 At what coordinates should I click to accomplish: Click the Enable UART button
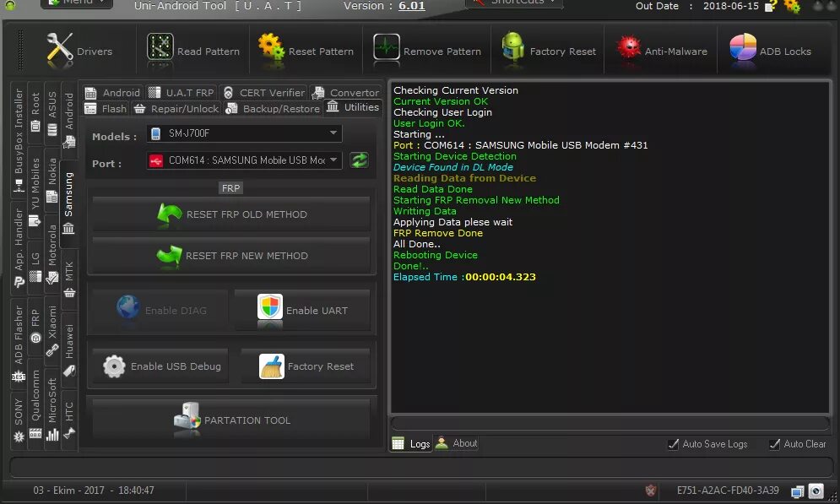[x=302, y=310]
